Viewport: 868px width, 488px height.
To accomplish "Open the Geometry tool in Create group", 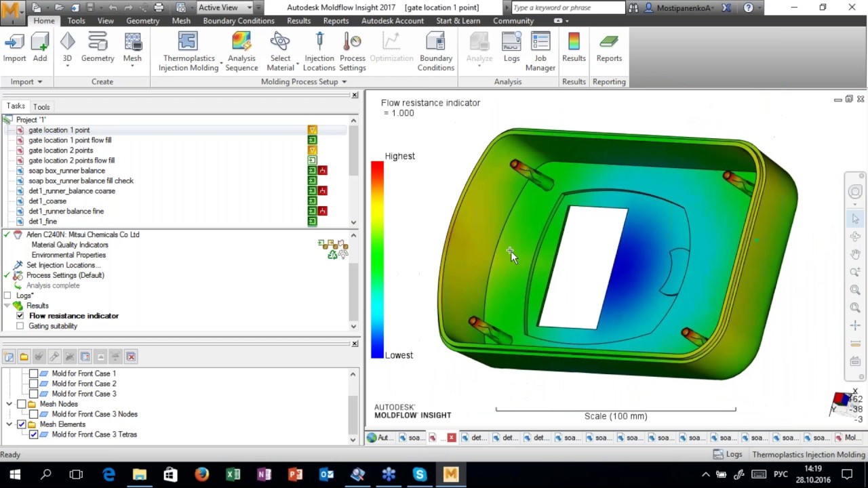I will click(98, 47).
